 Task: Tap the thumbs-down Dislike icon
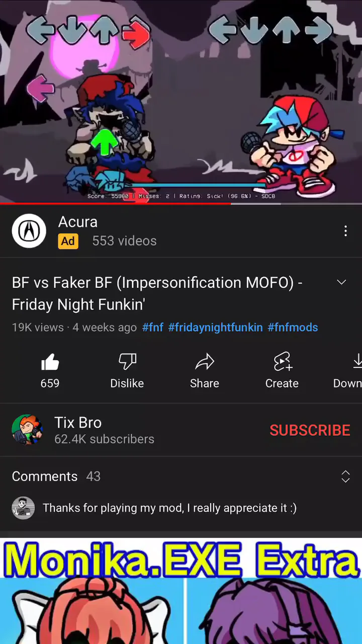[127, 362]
